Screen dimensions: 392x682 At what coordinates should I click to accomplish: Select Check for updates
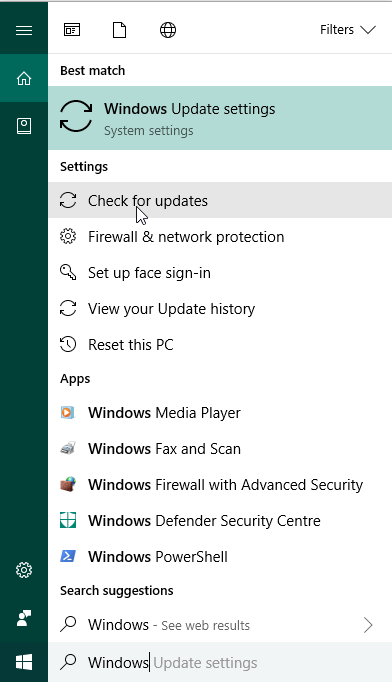220,201
